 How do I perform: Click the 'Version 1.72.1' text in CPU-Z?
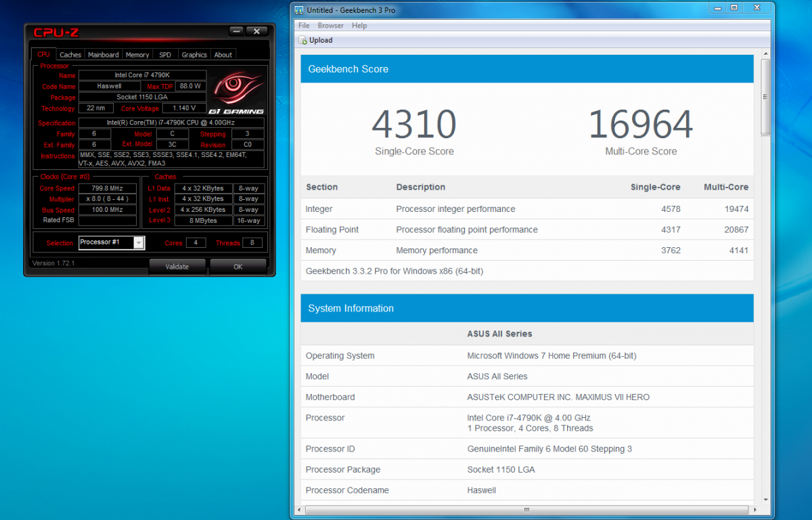53,263
